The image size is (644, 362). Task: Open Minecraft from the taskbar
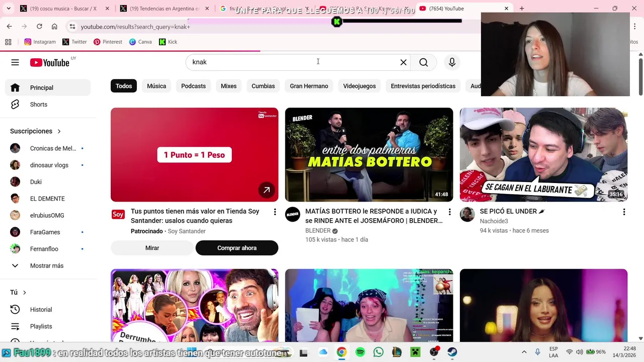point(416,352)
